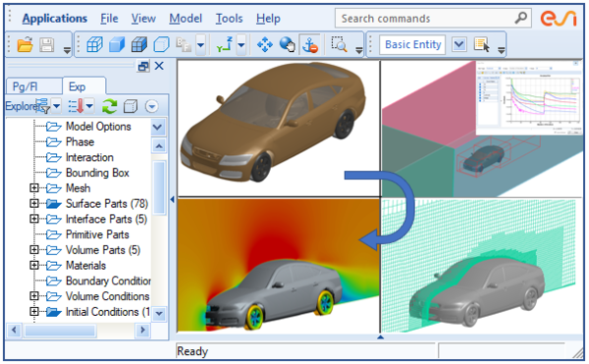Screen dimensions: 589x364
Task: Click the tree scroll up arrow
Action: (159, 145)
